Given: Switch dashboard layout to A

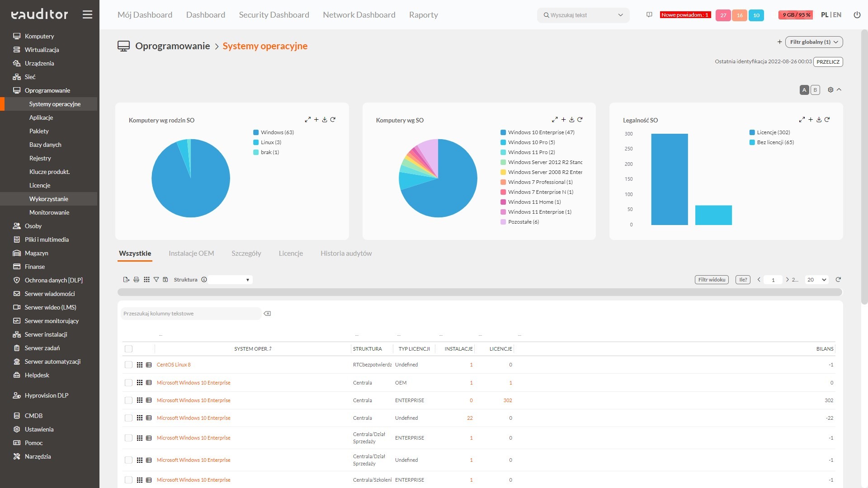Looking at the screenshot, I should [804, 90].
